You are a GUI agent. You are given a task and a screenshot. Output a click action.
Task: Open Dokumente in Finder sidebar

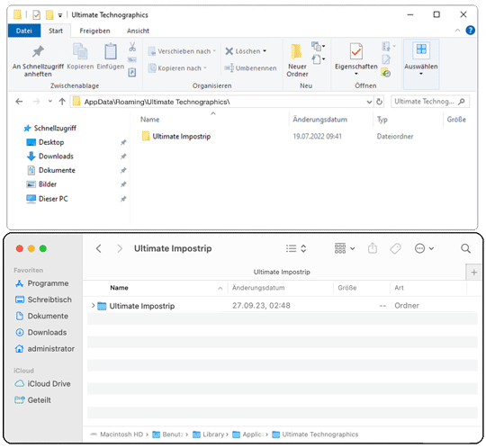41,316
